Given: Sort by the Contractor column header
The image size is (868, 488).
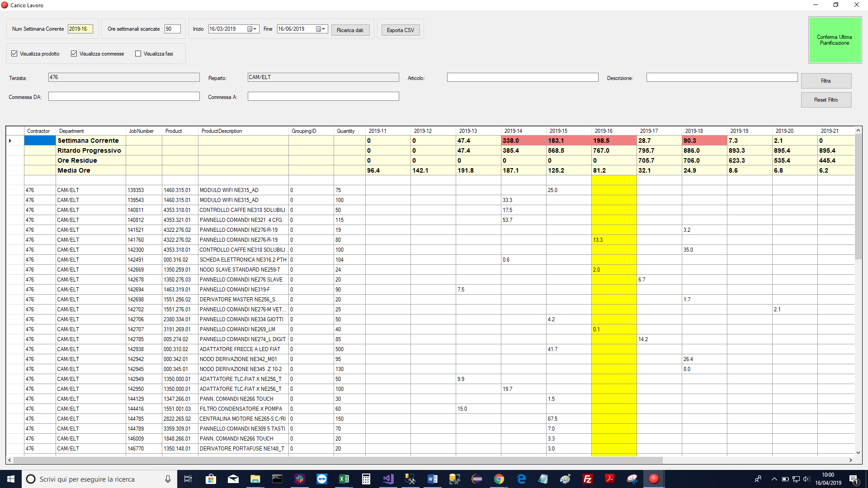Looking at the screenshot, I should [x=40, y=131].
